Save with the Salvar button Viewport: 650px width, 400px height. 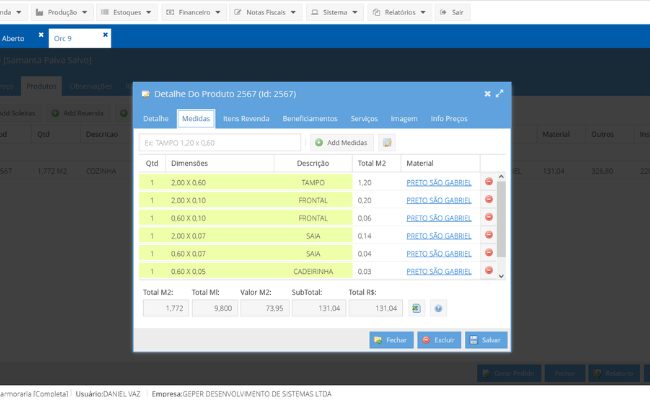pyautogui.click(x=486, y=340)
